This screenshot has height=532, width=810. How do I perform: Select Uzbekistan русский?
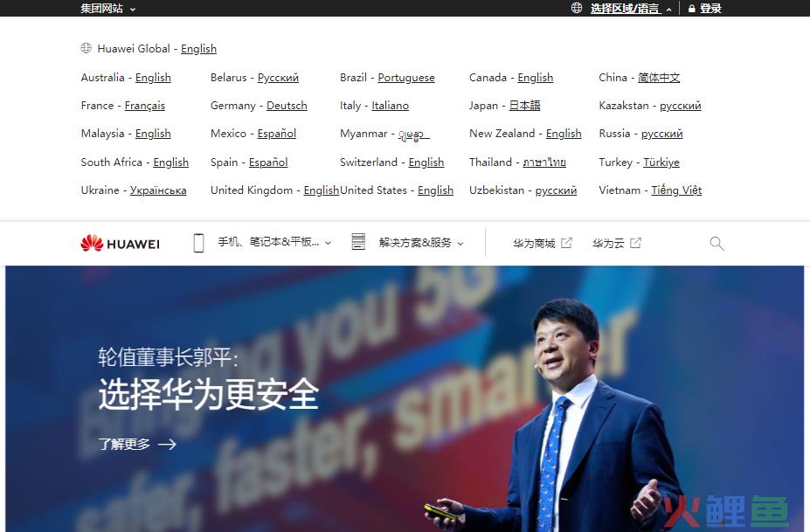tap(556, 190)
